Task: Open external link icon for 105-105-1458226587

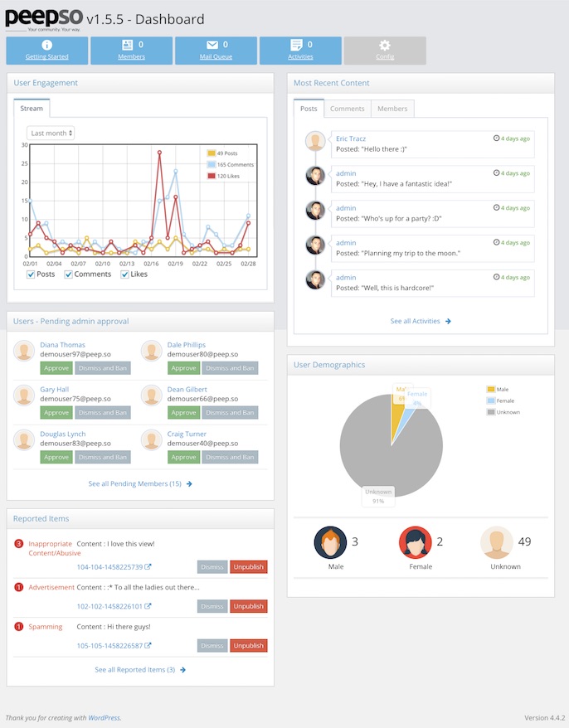Action: [148, 646]
